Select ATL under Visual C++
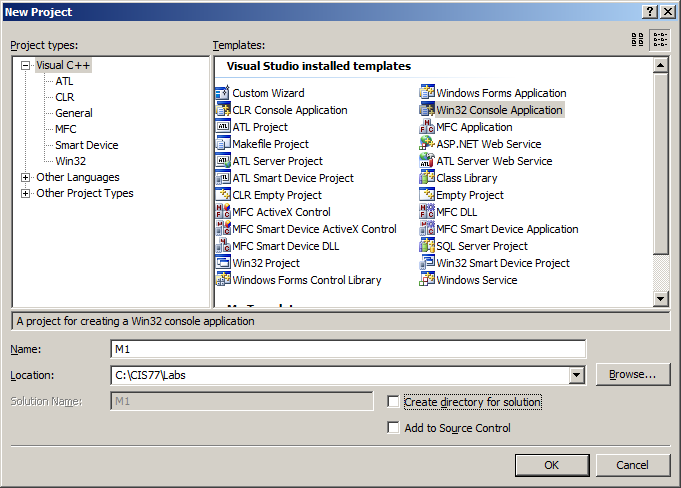Screen dimensions: 681x488 (x=64, y=81)
